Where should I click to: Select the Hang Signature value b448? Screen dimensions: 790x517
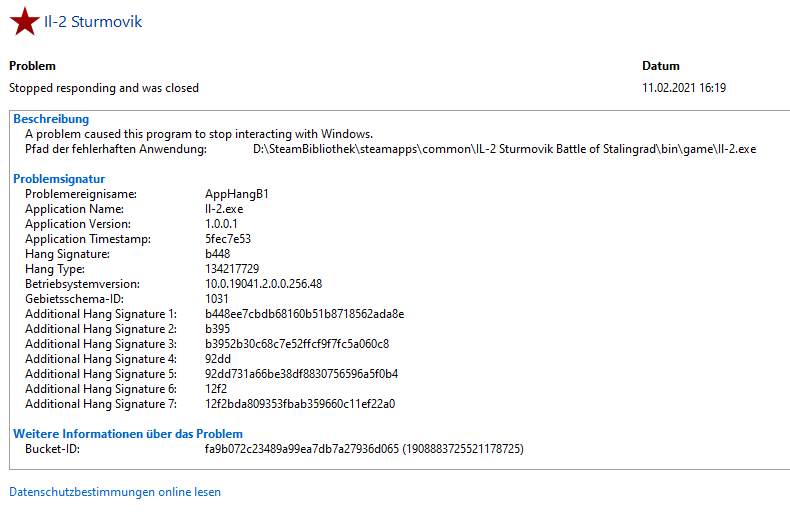click(x=218, y=254)
